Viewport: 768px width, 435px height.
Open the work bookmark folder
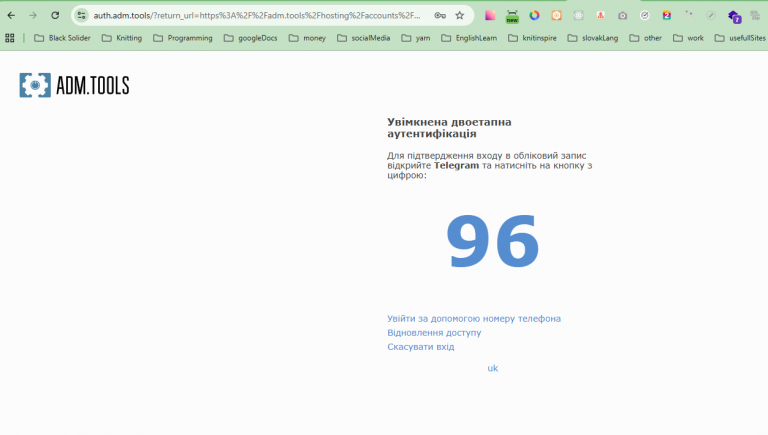[688, 38]
